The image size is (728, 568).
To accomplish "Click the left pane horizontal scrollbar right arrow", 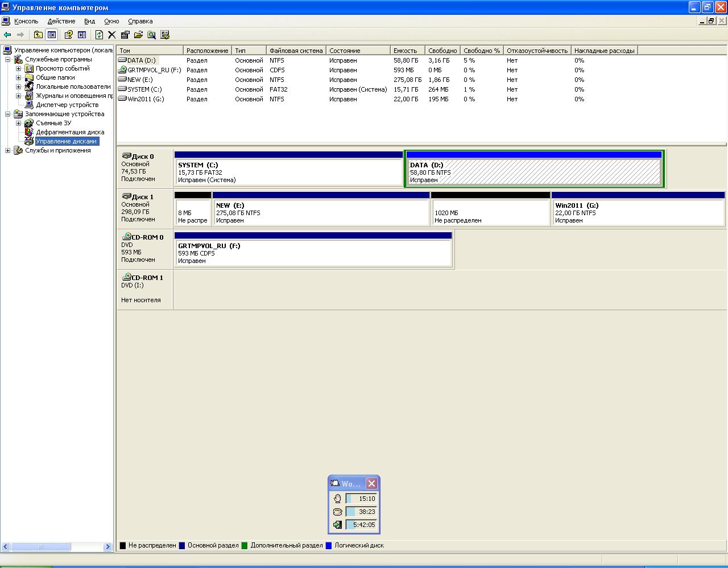I will click(x=108, y=546).
